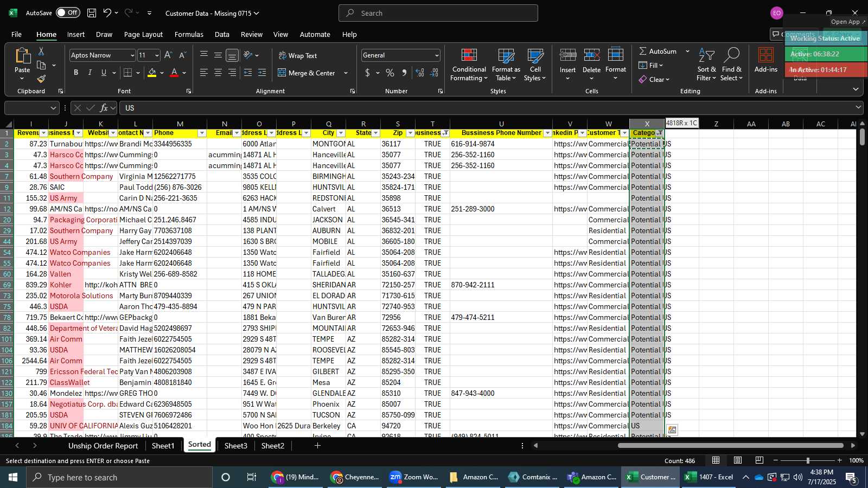The image size is (868, 488).
Task: Click the Merge & Center button
Action: (x=307, y=73)
